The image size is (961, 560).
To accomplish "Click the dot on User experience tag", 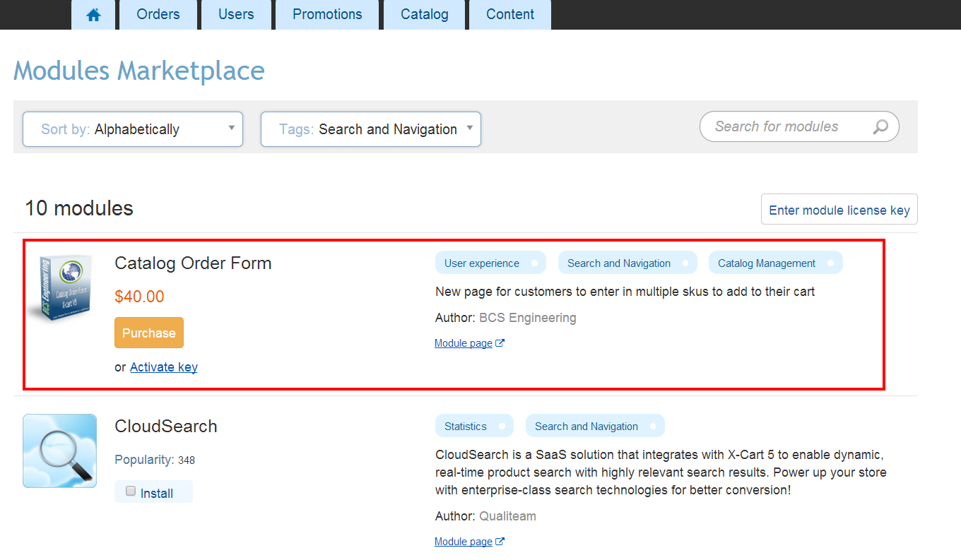I will (535, 263).
